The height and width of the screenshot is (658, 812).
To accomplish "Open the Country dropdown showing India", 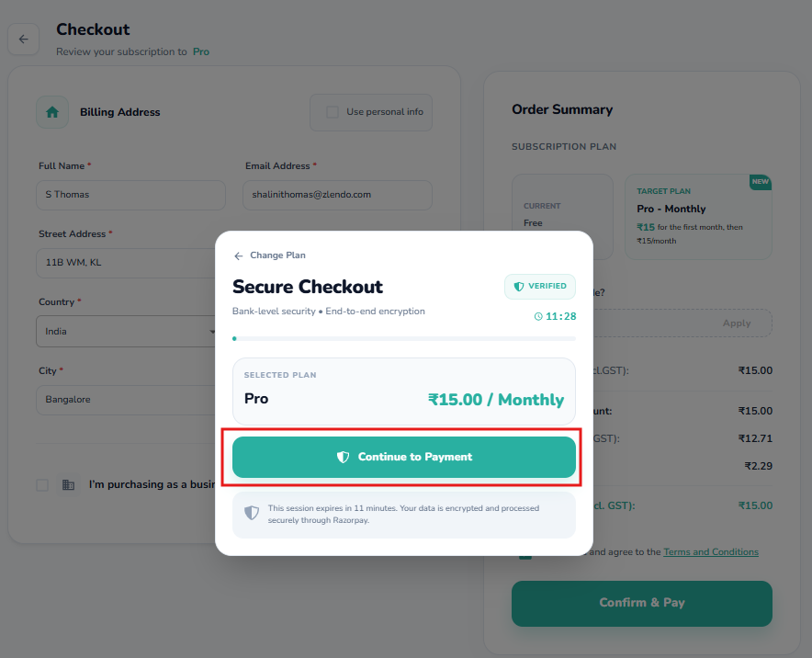I will coord(127,331).
